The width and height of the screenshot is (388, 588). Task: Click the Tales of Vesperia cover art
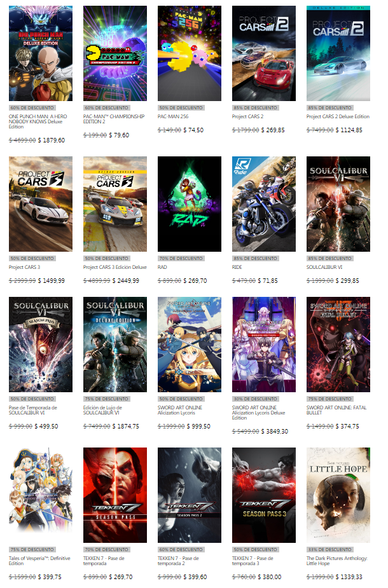click(x=41, y=495)
